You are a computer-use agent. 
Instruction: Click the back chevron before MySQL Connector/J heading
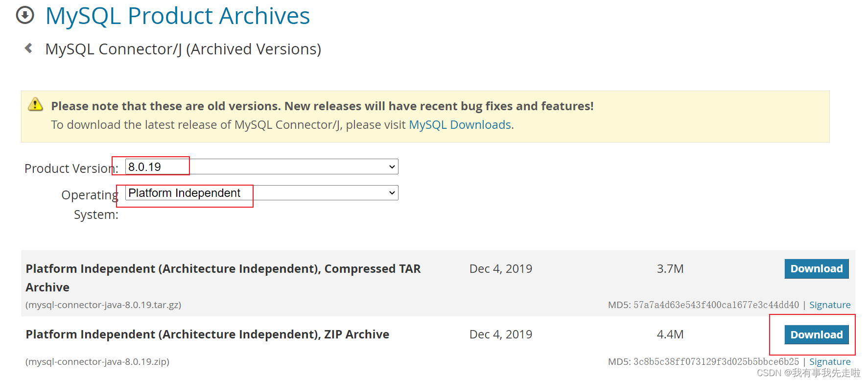click(x=28, y=48)
